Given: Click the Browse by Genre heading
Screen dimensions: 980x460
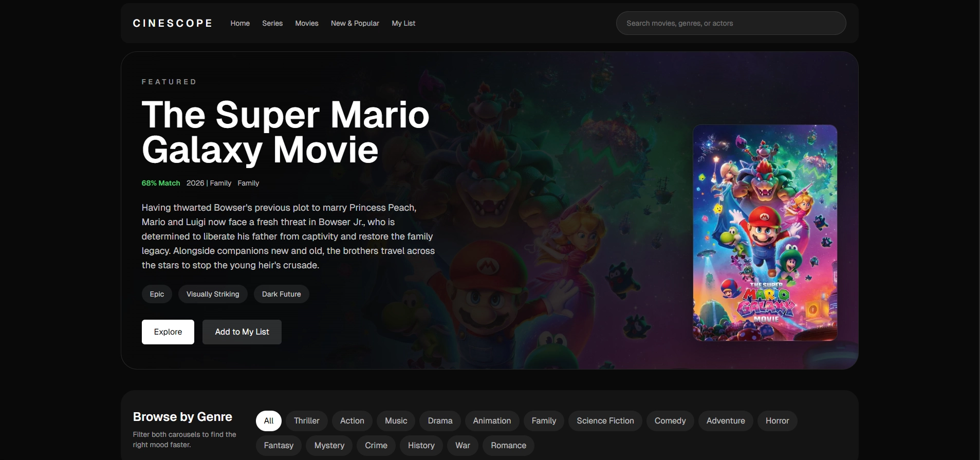Looking at the screenshot, I should tap(182, 417).
